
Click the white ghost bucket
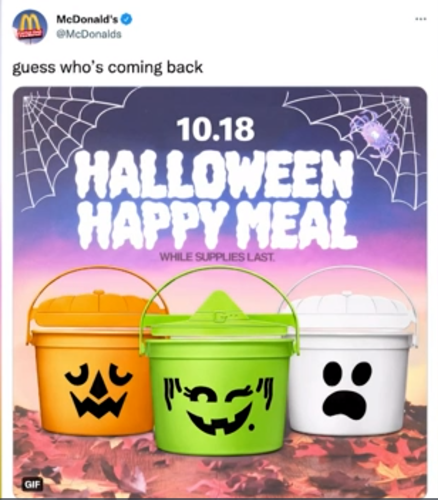click(350, 357)
